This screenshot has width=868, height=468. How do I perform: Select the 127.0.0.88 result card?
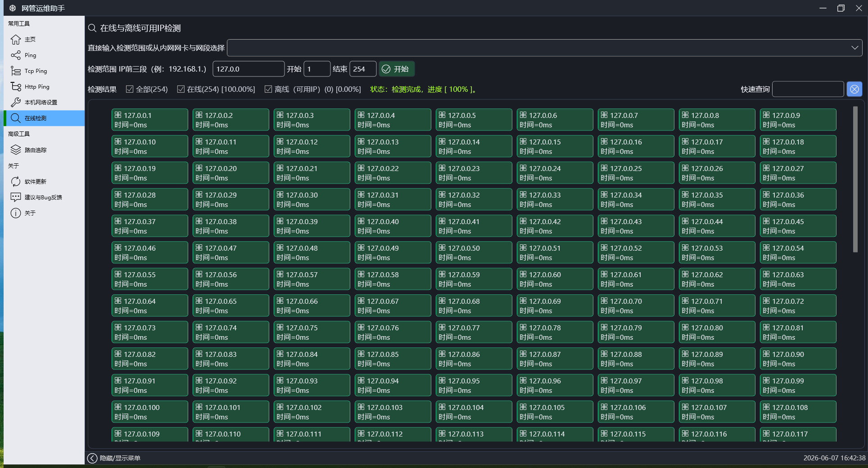(636, 359)
